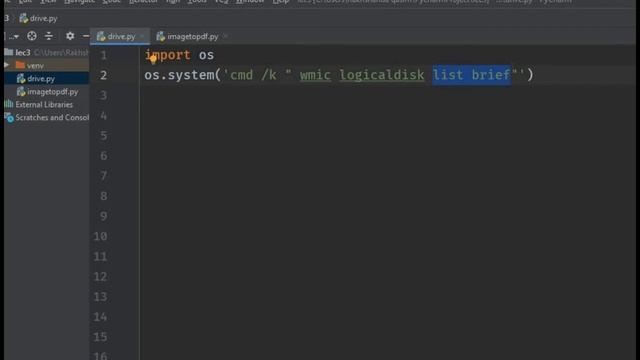Click 'cmd /k' in the command string
The image size is (640, 360).
(253, 75)
